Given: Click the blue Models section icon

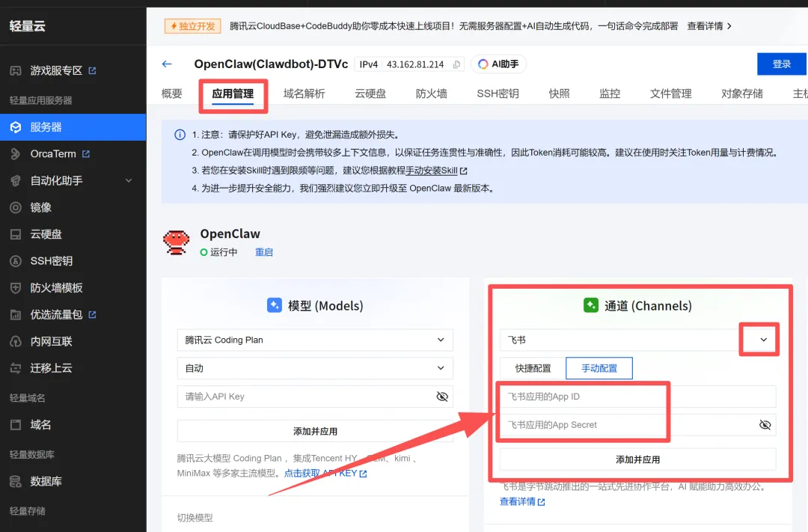Looking at the screenshot, I should (x=274, y=305).
